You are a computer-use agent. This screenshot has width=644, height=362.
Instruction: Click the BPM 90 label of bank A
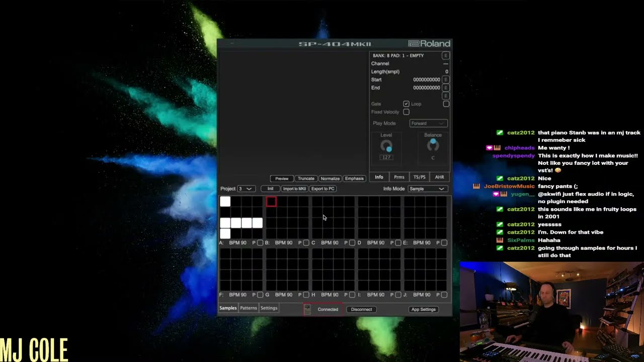[237, 243]
